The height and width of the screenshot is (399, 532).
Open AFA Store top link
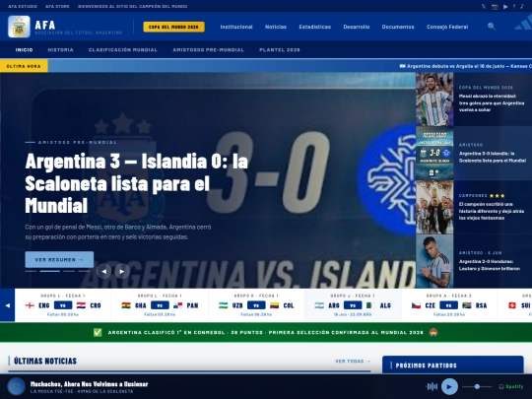coord(57,7)
